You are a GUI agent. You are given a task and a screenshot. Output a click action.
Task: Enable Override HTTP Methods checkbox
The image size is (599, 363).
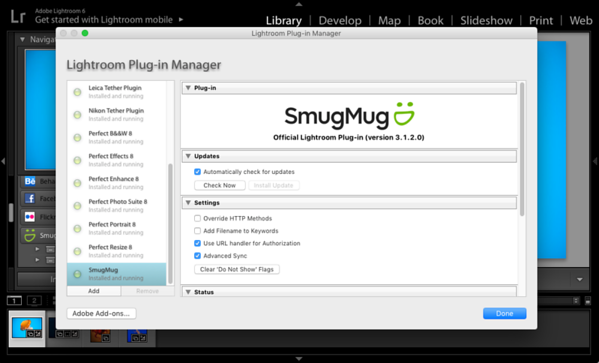tap(198, 218)
